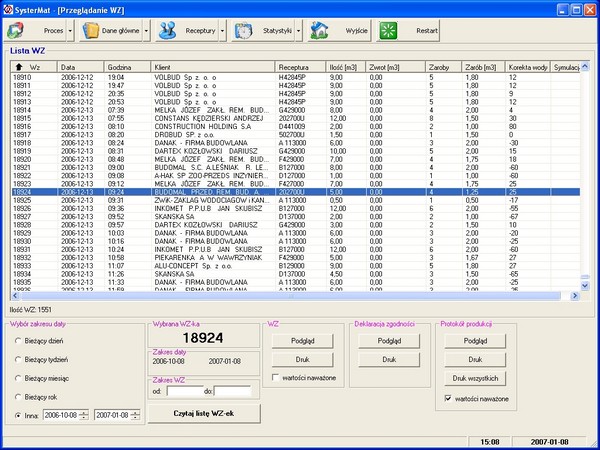Image resolution: width=600 pixels, height=450 pixels.
Task: Click list vertical scrollbar down arrow
Action: (x=585, y=285)
